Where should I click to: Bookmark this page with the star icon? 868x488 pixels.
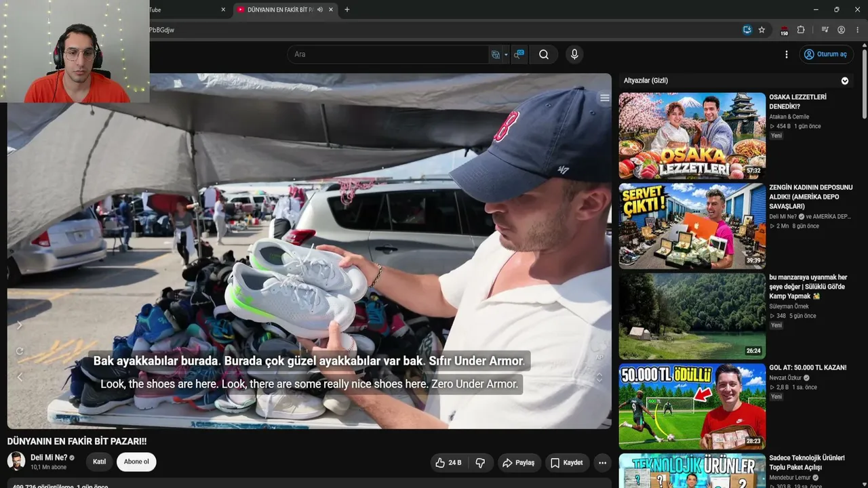762,30
